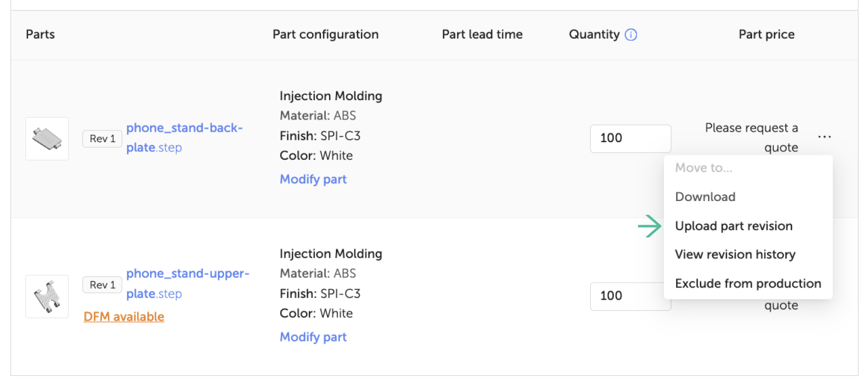Image resolution: width=868 pixels, height=390 pixels.
Task: Open the phone_stand-upper-plate.step file link
Action: 187,284
